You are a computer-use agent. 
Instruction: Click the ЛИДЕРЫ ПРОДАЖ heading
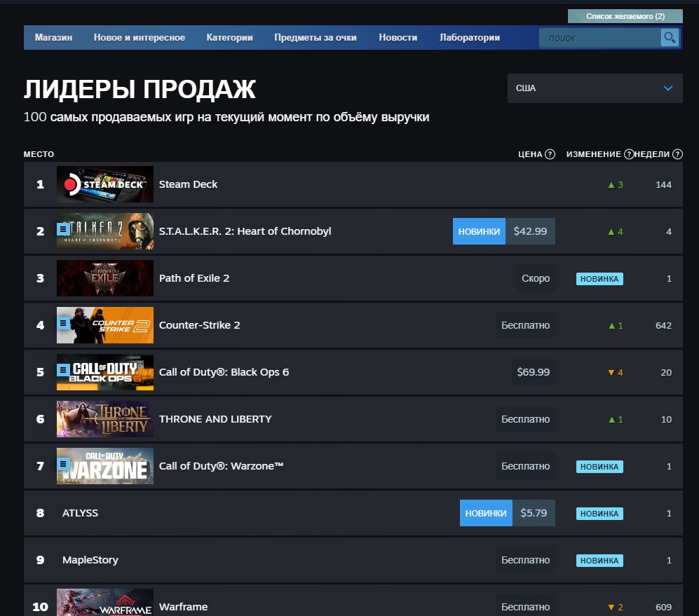click(x=140, y=89)
